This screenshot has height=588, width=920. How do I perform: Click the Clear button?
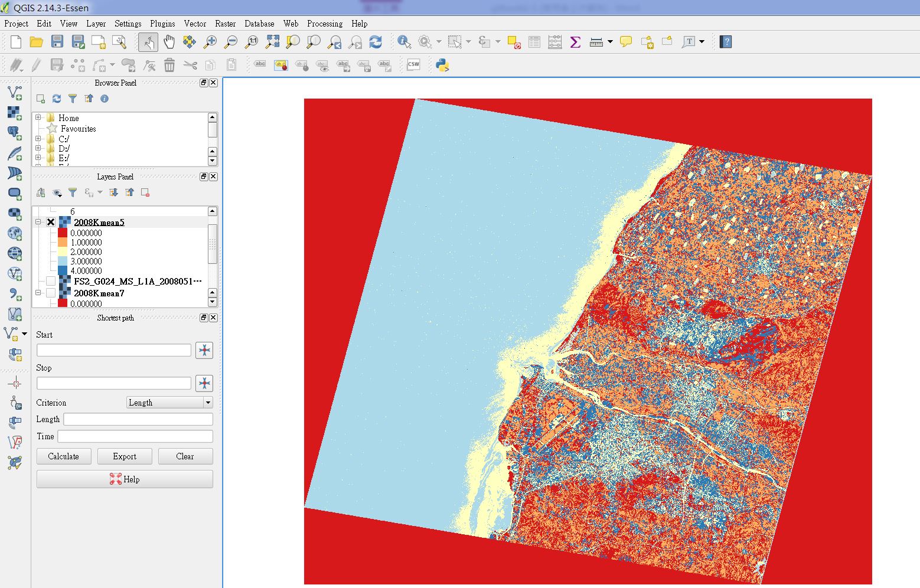point(185,456)
